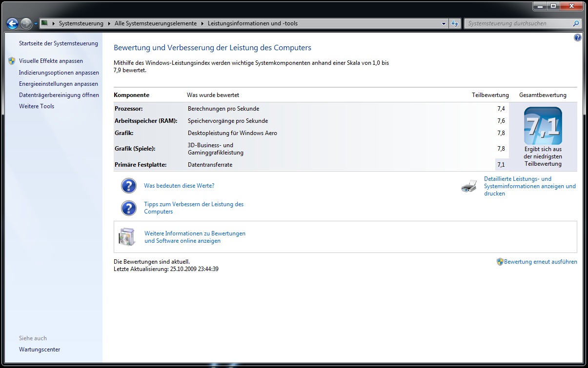Click the shield icon beside Visuelle Effekte
588x368 pixels.
pyautogui.click(x=12, y=61)
